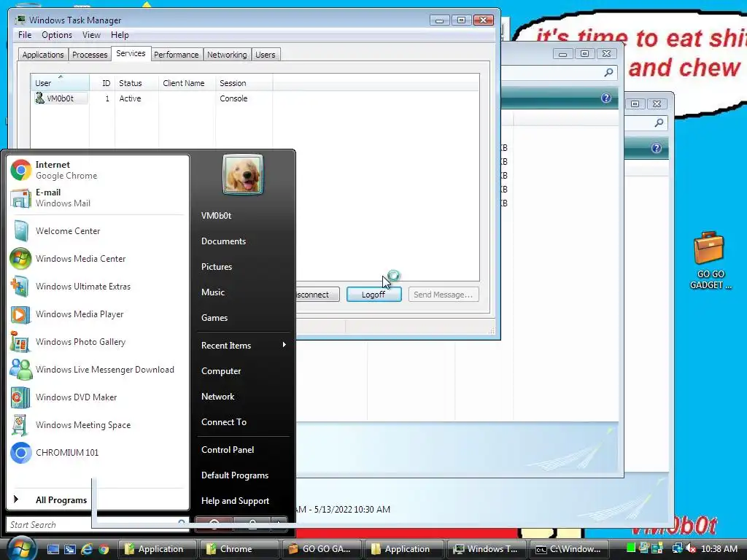Open Music from Start menu
Viewport: 747px width, 560px height.
point(243,292)
